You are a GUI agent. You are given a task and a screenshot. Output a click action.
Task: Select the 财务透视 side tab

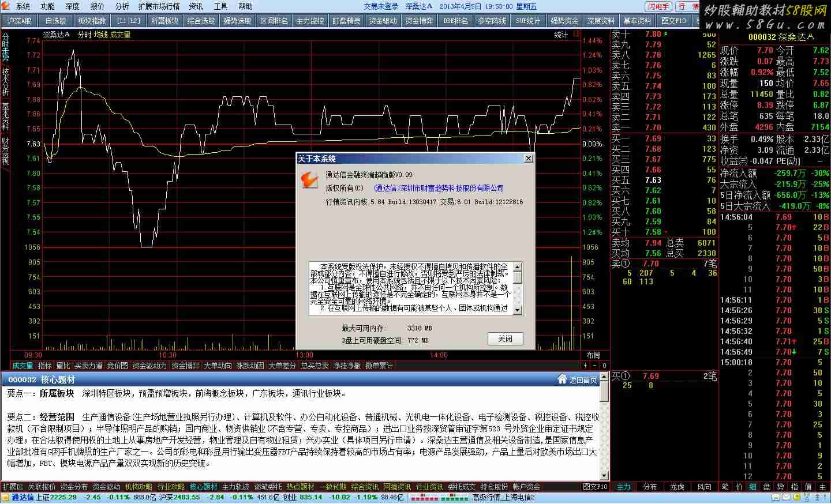click(x=5, y=151)
